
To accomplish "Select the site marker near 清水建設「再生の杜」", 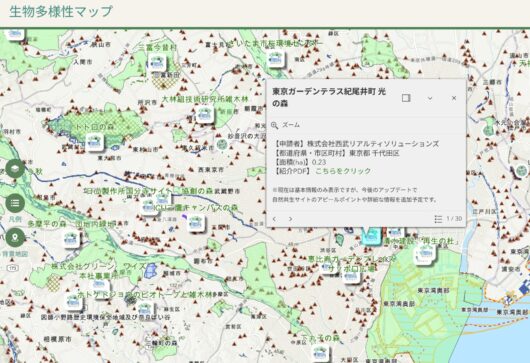I will pyautogui.click(x=425, y=254).
